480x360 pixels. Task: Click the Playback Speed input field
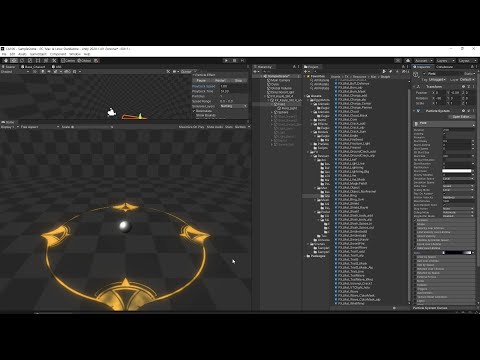tap(233, 86)
